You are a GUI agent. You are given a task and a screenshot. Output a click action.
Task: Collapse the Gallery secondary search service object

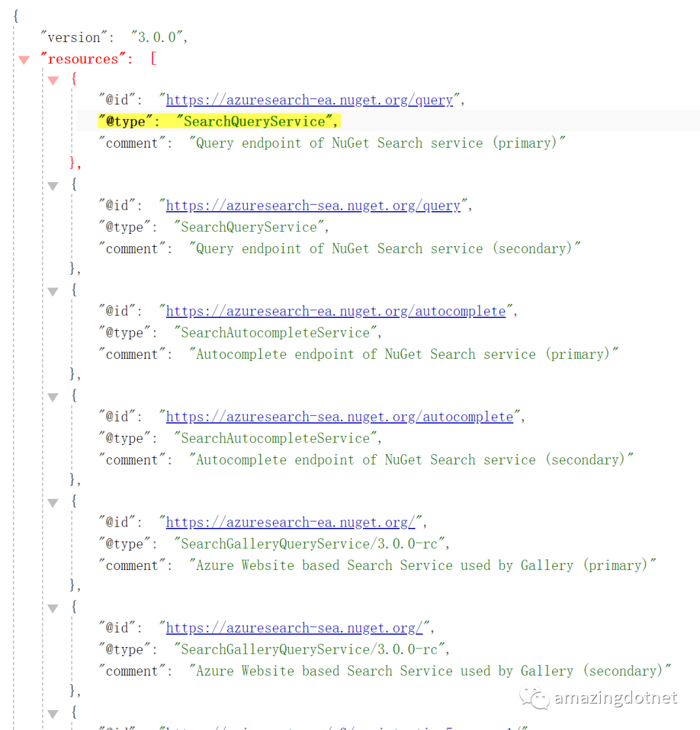[x=53, y=608]
